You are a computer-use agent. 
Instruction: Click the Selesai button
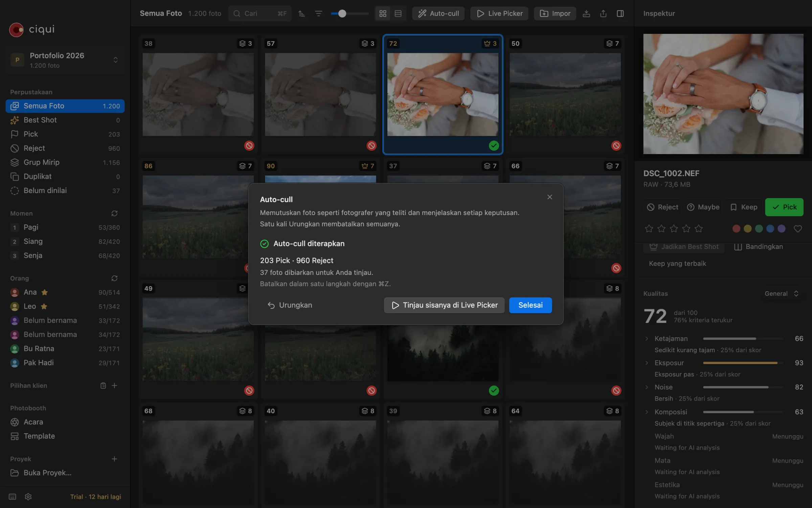pyautogui.click(x=530, y=305)
